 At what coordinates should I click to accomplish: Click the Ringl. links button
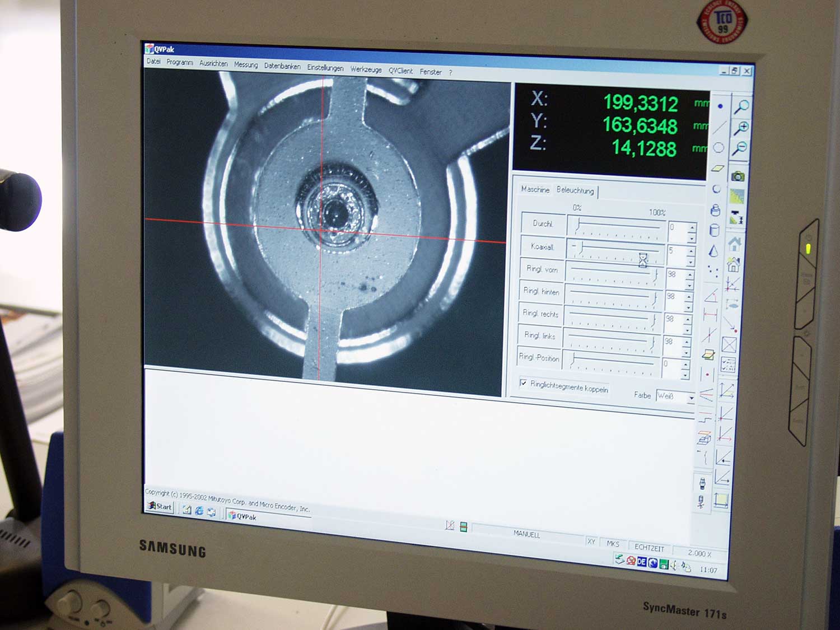click(539, 335)
